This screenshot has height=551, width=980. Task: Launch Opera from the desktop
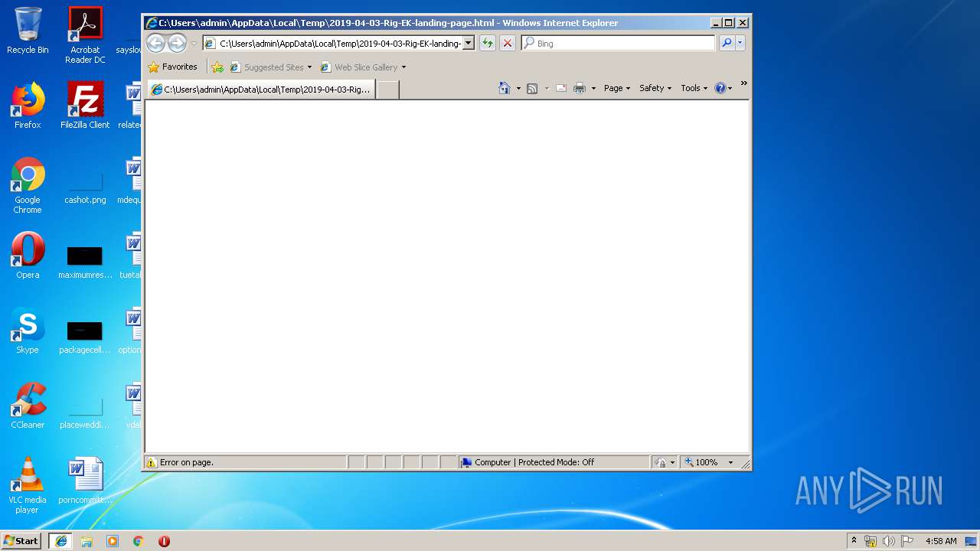click(28, 256)
